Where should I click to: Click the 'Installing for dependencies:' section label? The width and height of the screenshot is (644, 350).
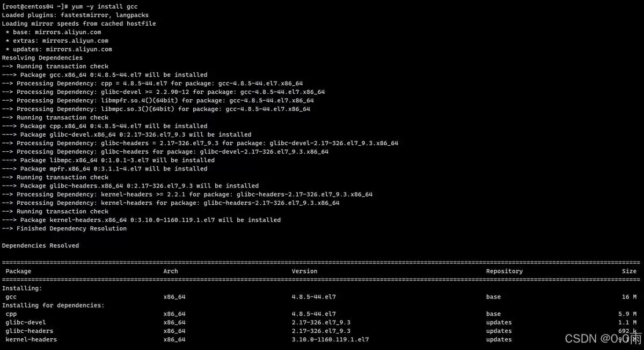pos(53,306)
